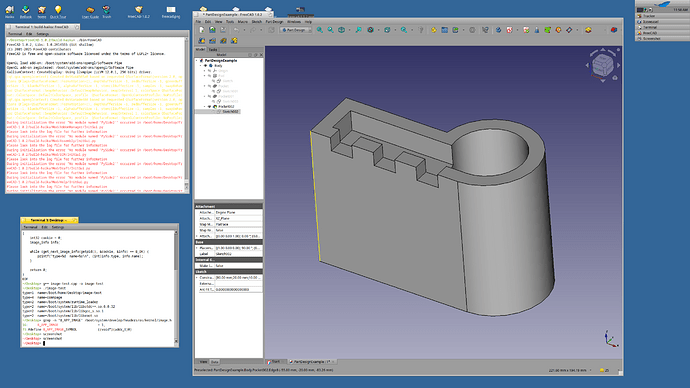Click the navigation cube in the 3D view
This screenshot has height=388, width=690.
click(x=602, y=65)
